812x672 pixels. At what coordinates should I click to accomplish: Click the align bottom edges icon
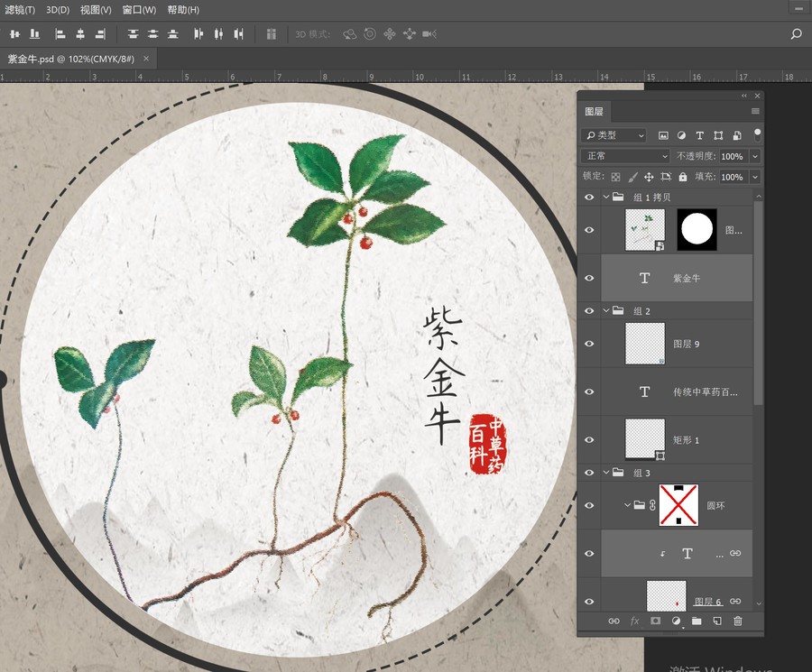tap(34, 34)
